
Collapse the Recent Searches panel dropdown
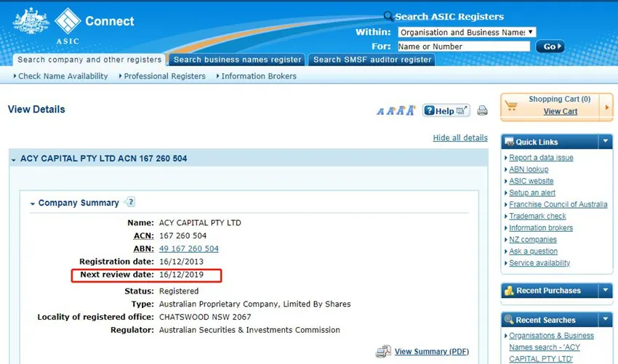coord(606,320)
